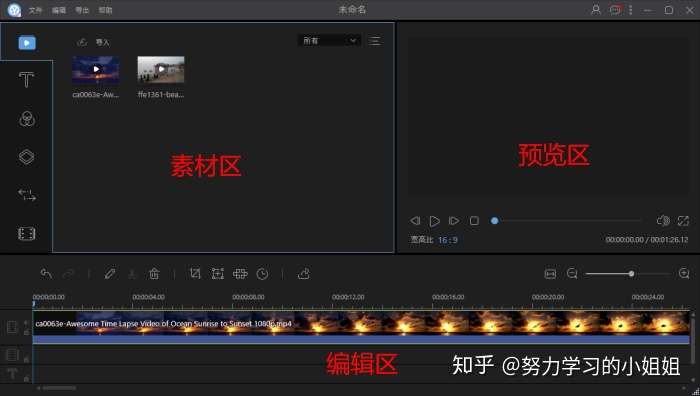Open the Filters panel from sidebar
The height and width of the screenshot is (396, 700).
click(x=27, y=119)
